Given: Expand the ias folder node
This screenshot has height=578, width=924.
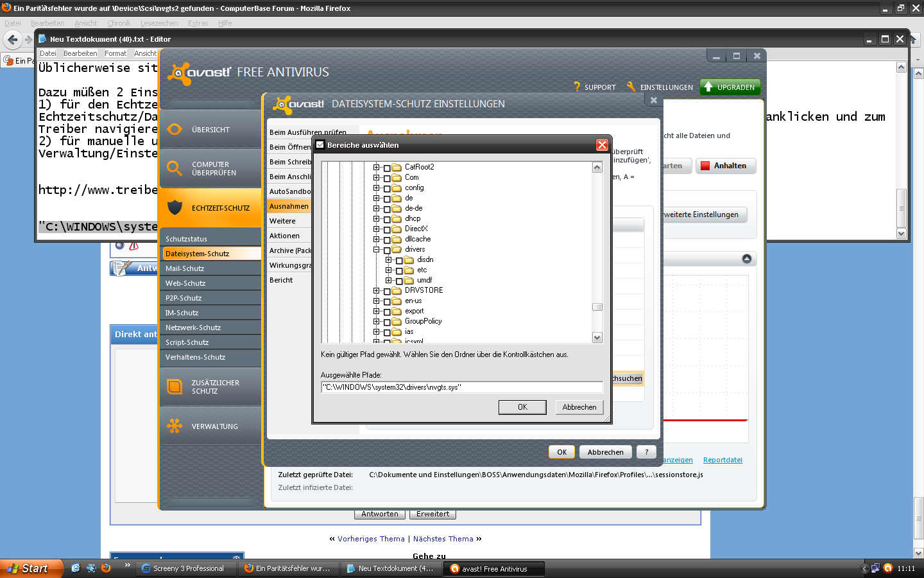Looking at the screenshot, I should click(x=377, y=331).
